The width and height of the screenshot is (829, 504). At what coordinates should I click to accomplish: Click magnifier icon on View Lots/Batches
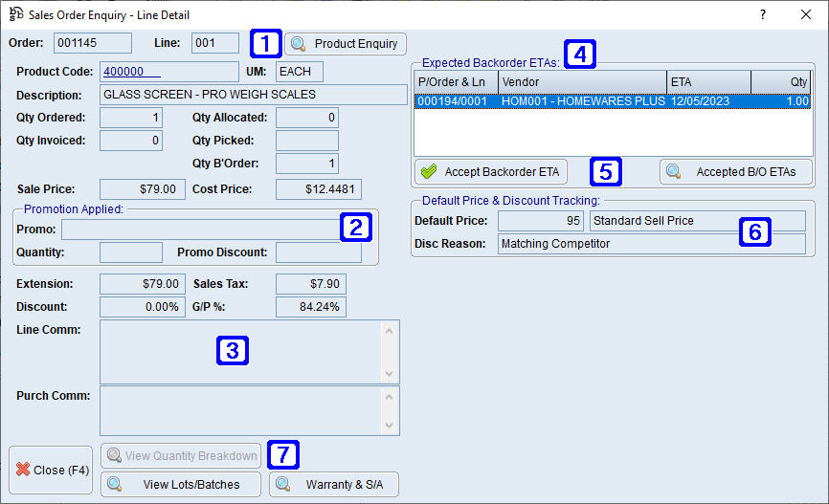click(114, 484)
